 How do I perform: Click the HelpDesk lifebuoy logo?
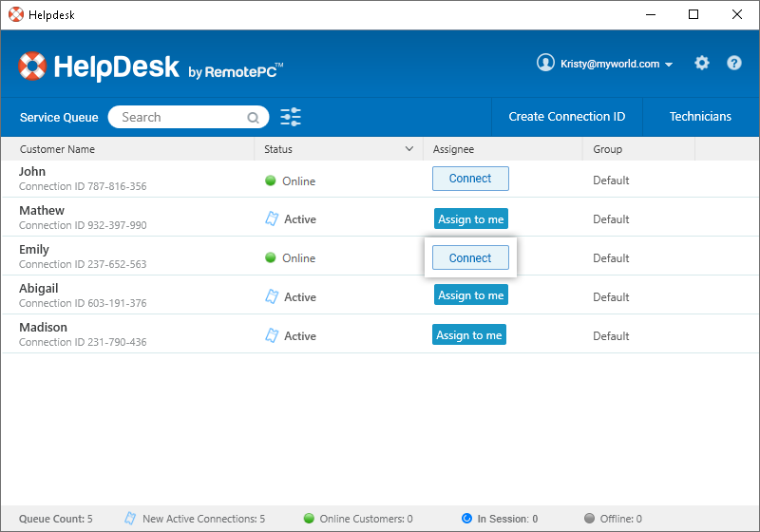pyautogui.click(x=32, y=66)
